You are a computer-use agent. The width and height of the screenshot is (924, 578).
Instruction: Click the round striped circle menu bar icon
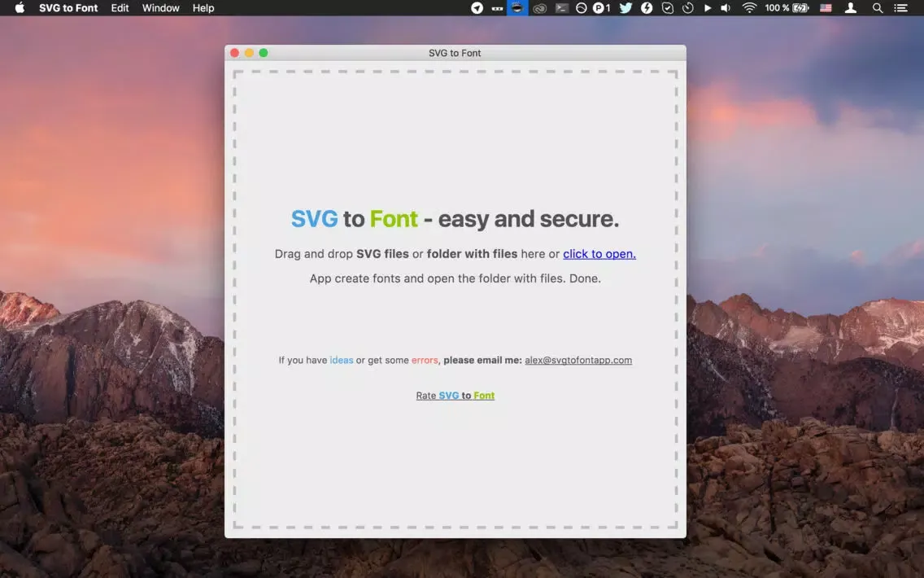[581, 7]
